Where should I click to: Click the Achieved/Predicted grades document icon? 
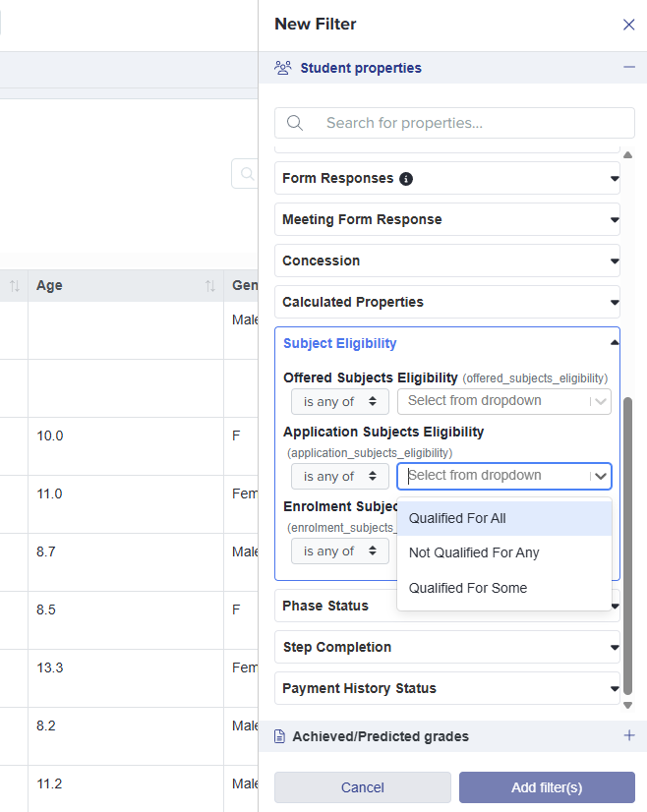coord(280,736)
